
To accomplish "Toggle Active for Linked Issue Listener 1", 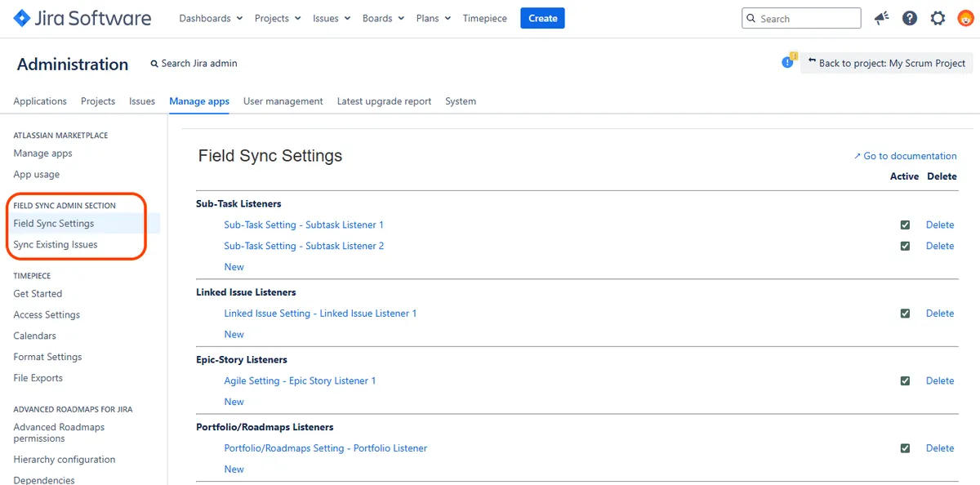I will point(905,314).
